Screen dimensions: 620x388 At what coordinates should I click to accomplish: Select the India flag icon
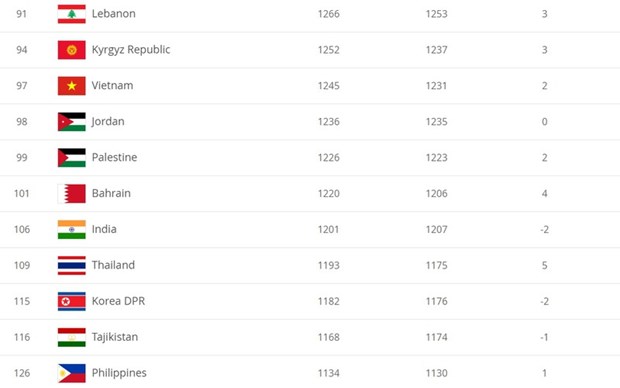coord(72,229)
